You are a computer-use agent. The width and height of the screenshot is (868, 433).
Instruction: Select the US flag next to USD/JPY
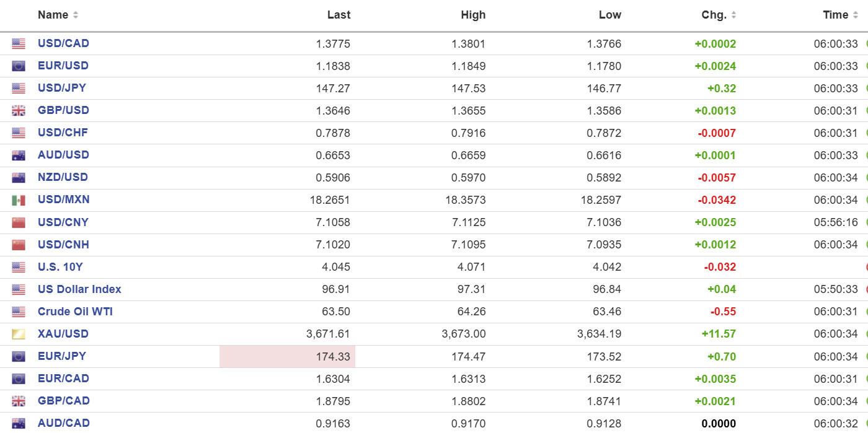coord(19,89)
